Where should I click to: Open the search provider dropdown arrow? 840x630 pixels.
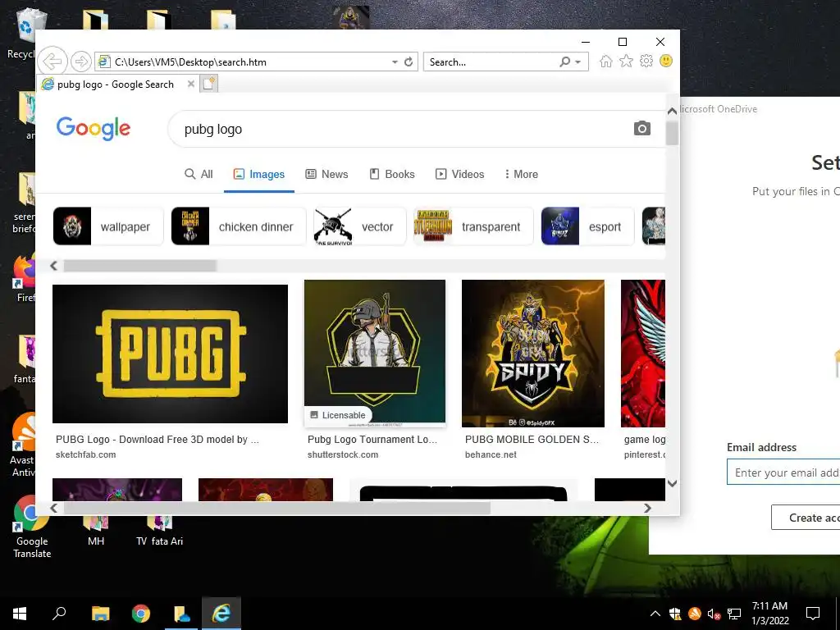click(x=578, y=62)
